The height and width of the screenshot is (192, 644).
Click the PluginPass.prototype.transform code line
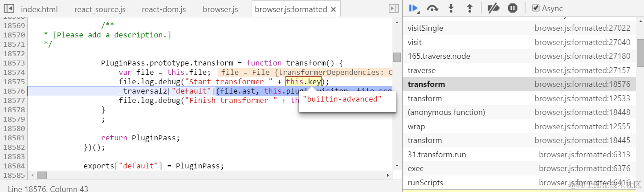[x=222, y=63]
